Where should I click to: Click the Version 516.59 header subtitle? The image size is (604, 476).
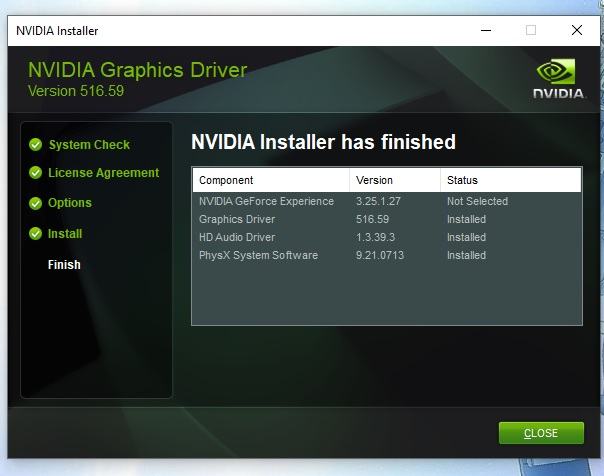click(76, 91)
